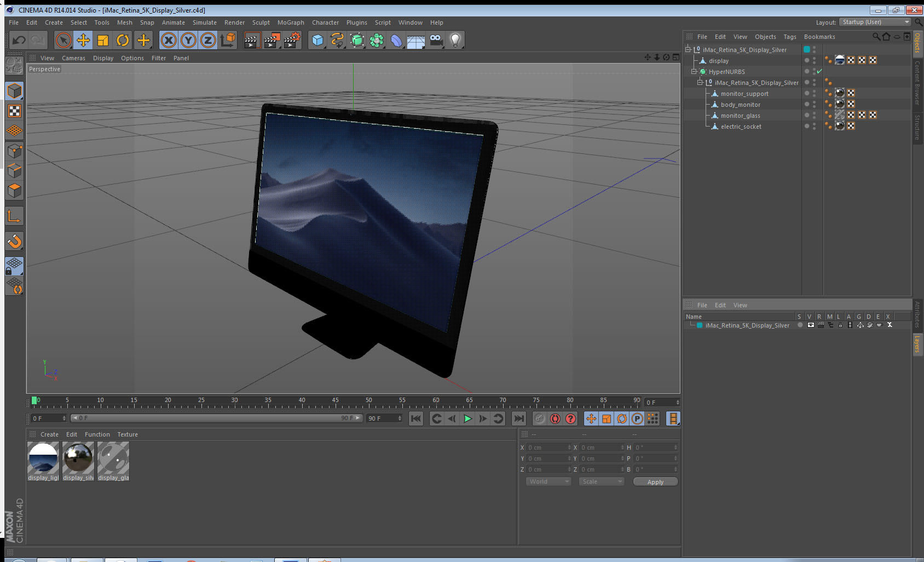The width and height of the screenshot is (924, 562).
Task: Enable the axis mode tool
Action: [x=14, y=216]
